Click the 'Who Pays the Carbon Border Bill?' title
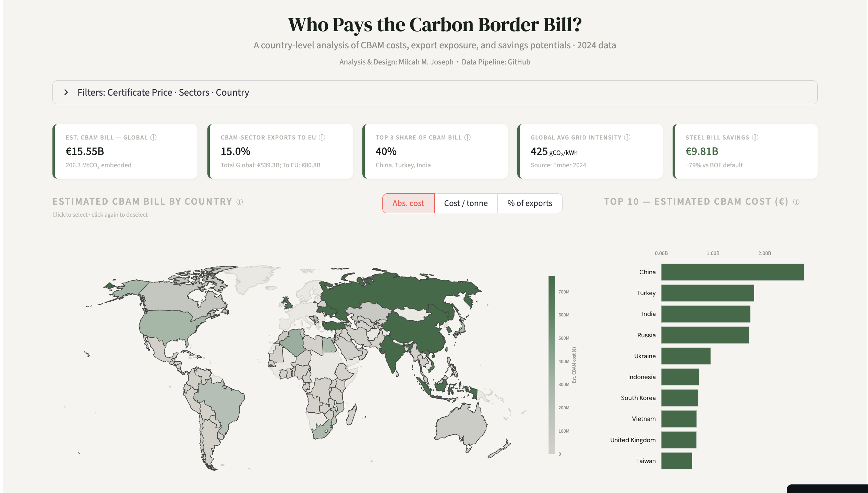The image size is (868, 493). [435, 25]
